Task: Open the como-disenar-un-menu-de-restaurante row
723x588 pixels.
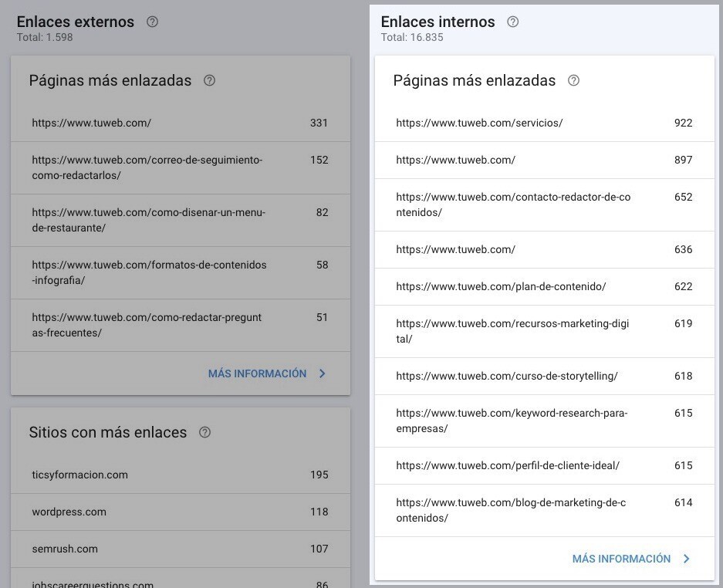Action: pyautogui.click(x=181, y=221)
